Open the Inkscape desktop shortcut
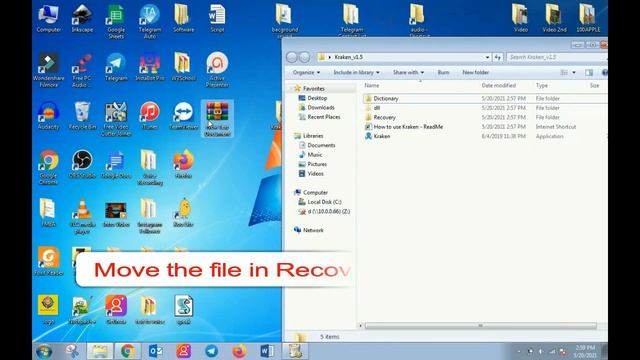The width and height of the screenshot is (640, 360). [82, 19]
